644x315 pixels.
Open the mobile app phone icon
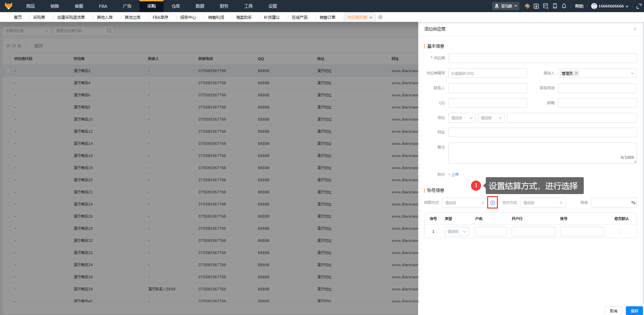click(555, 6)
